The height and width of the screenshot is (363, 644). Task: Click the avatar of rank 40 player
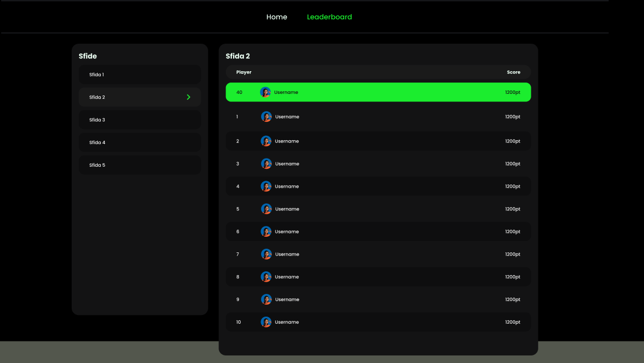pos(265,92)
